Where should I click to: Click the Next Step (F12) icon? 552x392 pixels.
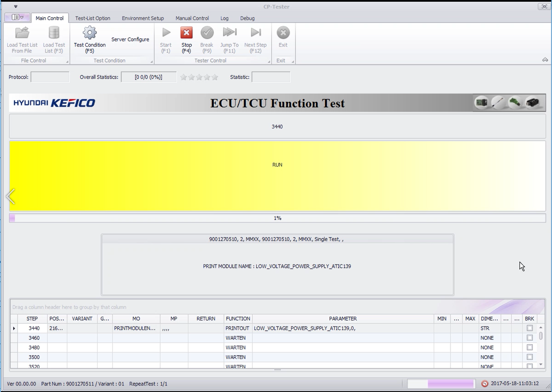coord(256,32)
